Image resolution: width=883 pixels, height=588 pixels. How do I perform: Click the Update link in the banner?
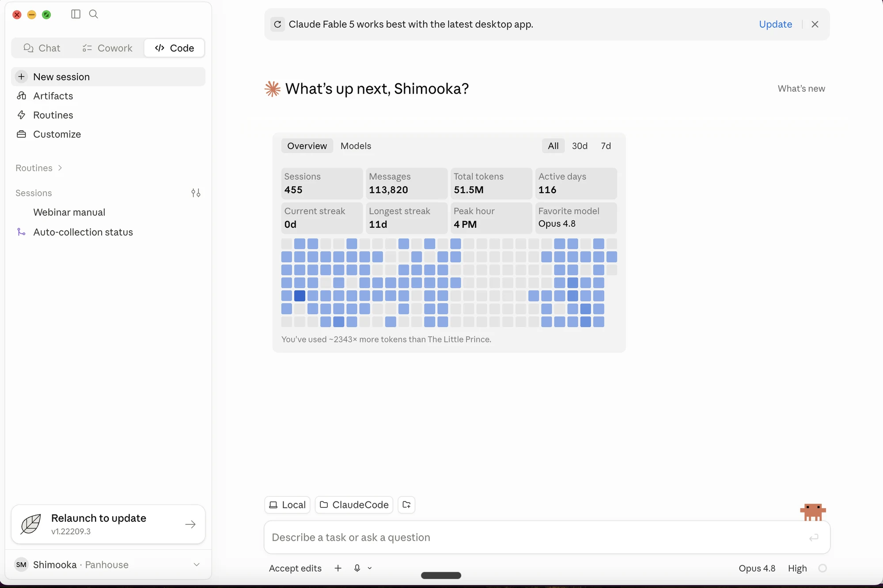click(x=775, y=24)
